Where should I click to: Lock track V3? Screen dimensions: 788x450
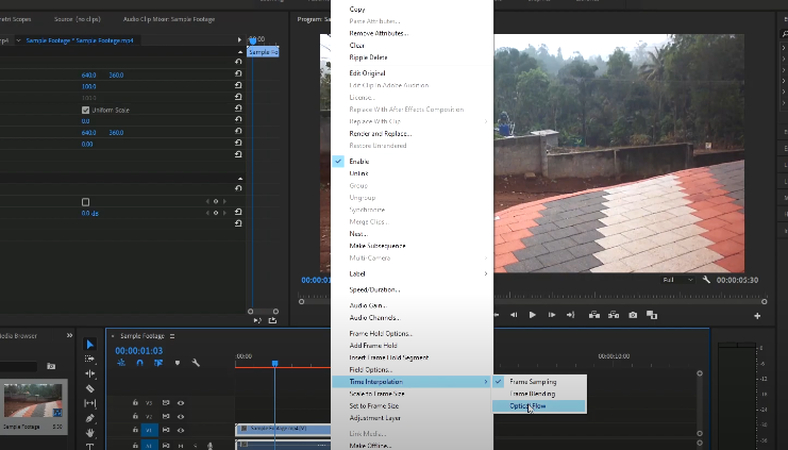(135, 403)
